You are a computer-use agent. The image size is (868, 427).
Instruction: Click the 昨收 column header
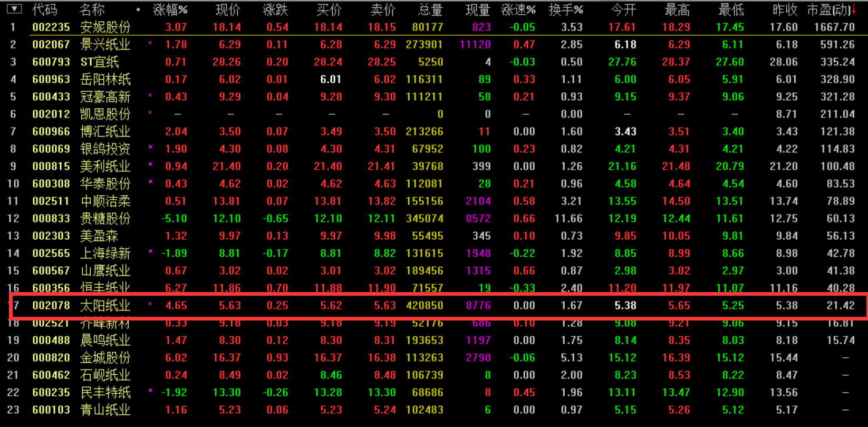point(785,9)
